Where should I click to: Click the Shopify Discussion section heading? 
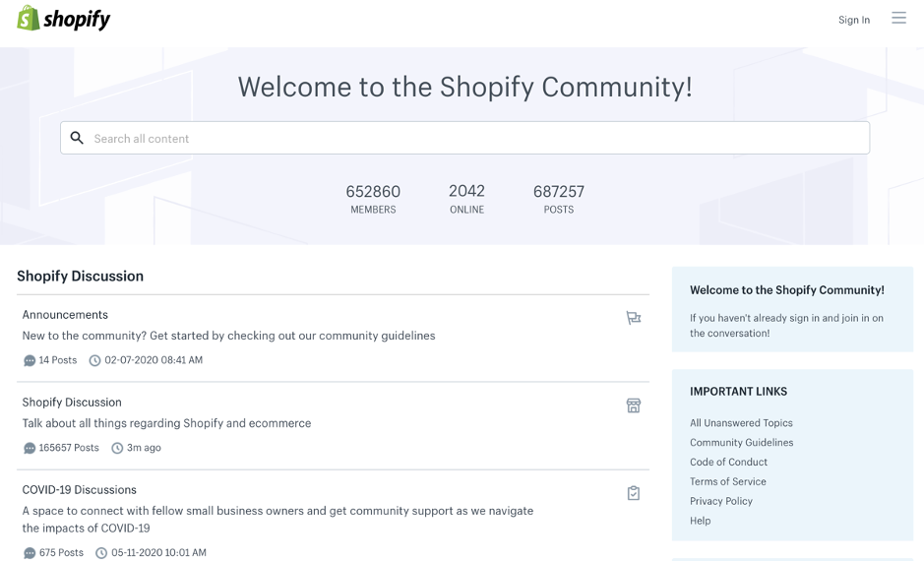click(80, 276)
